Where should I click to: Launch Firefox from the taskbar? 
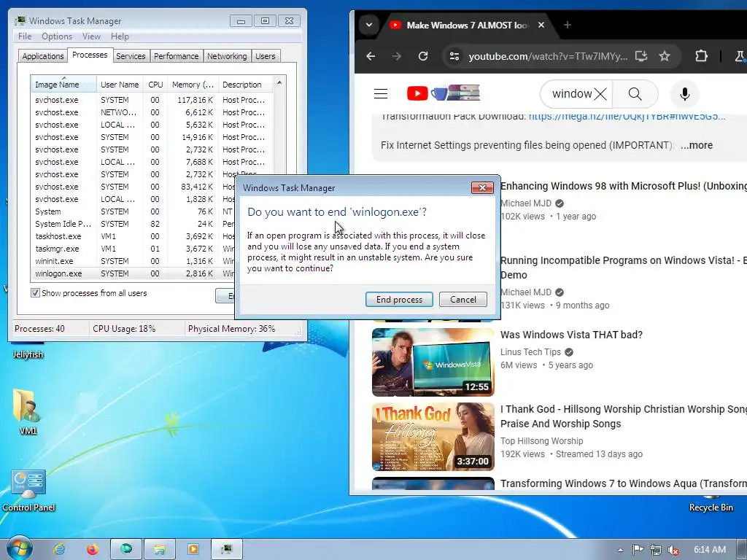pyautogui.click(x=93, y=550)
